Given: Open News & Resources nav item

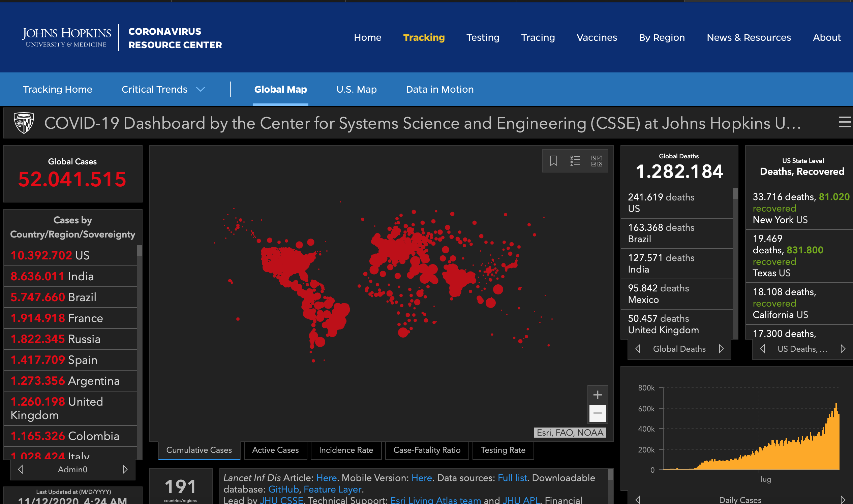Looking at the screenshot, I should [x=749, y=37].
